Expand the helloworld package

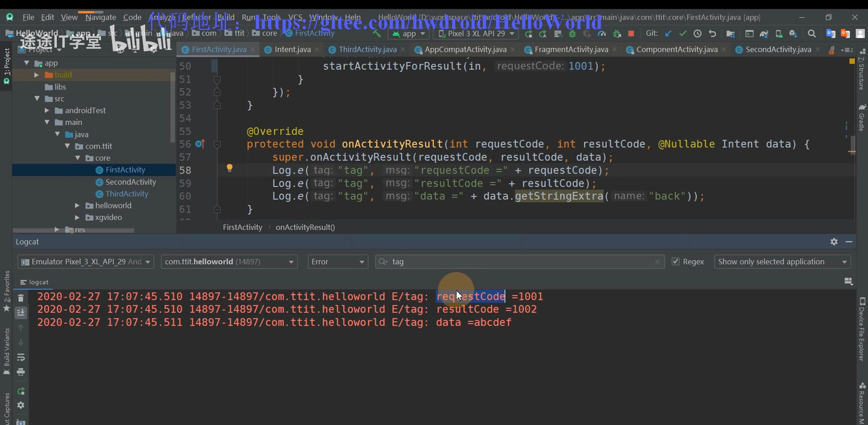click(78, 205)
